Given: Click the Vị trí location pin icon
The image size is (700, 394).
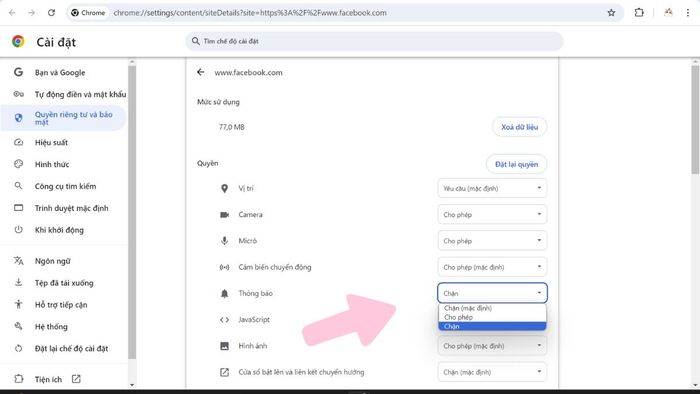Looking at the screenshot, I should (225, 189).
